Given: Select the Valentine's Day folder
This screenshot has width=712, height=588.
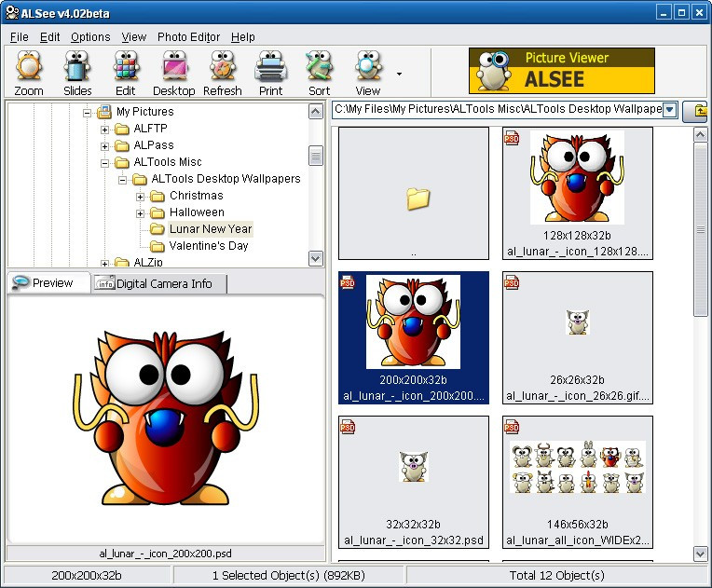Looking at the screenshot, I should coord(209,246).
